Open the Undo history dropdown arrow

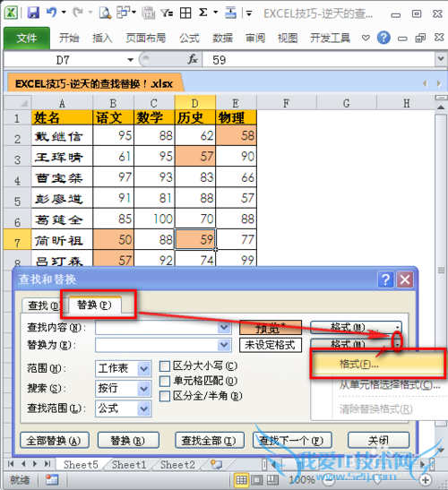pos(64,13)
